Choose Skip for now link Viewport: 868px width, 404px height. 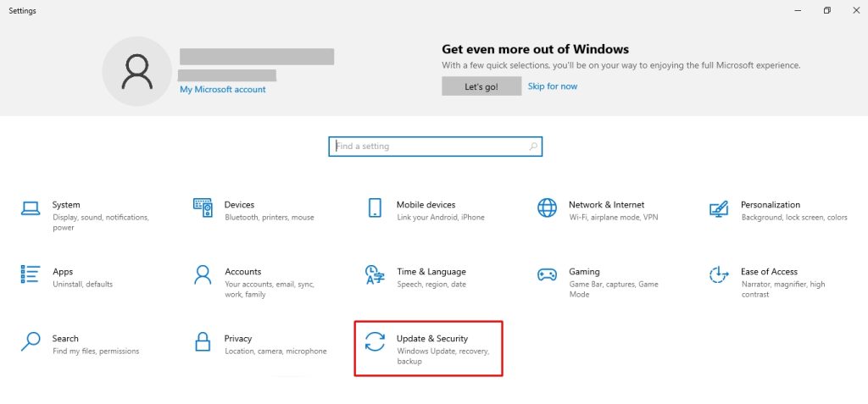pyautogui.click(x=553, y=86)
